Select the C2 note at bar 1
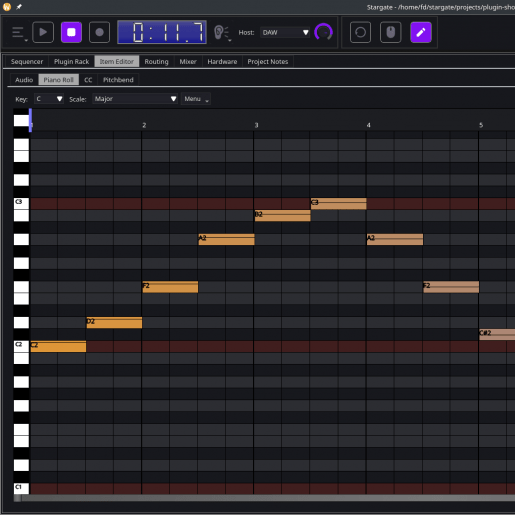 pos(58,346)
